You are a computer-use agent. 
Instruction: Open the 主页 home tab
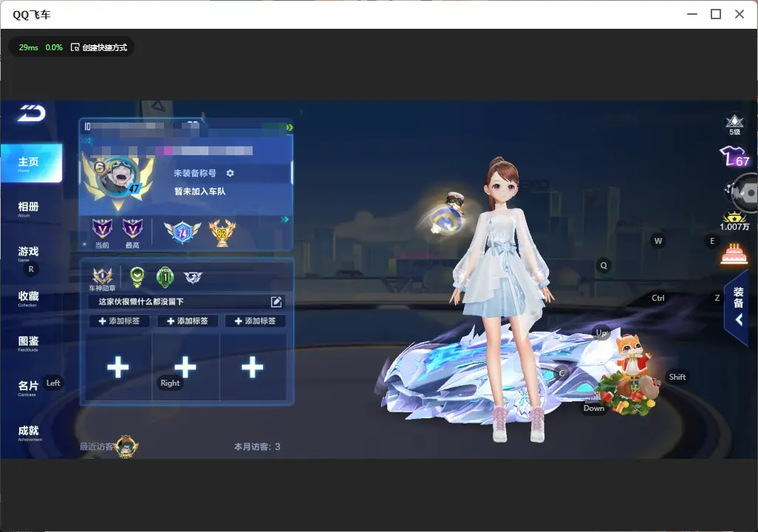[x=32, y=163]
